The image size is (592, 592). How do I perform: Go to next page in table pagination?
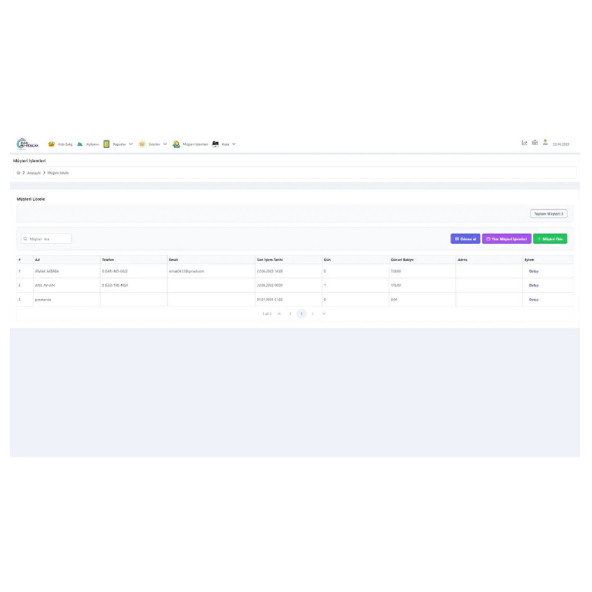[x=313, y=314]
